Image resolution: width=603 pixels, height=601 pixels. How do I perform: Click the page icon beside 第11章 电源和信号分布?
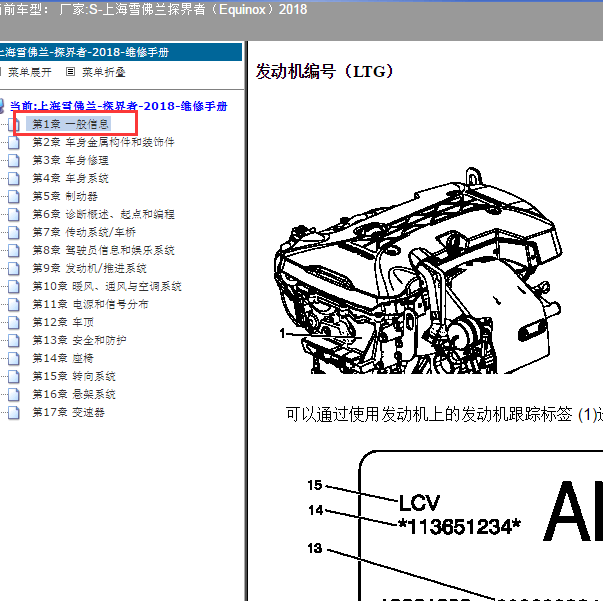(14, 305)
